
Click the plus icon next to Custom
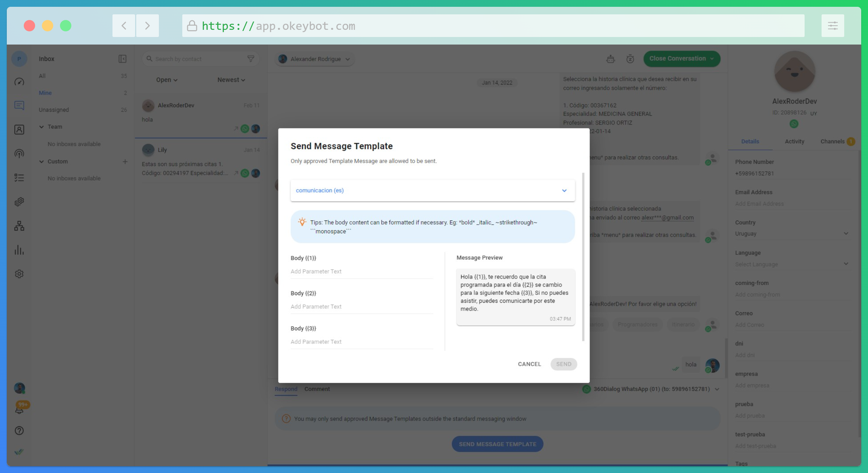125,162
